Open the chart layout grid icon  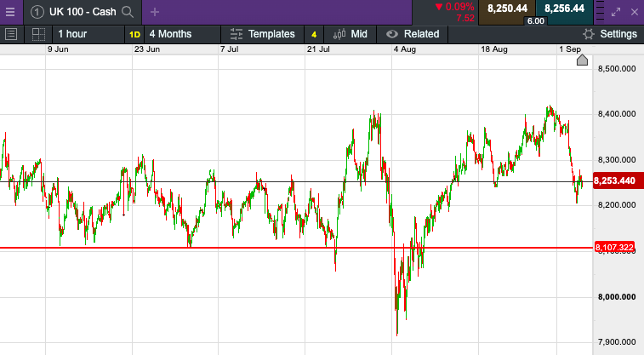pos(37,34)
